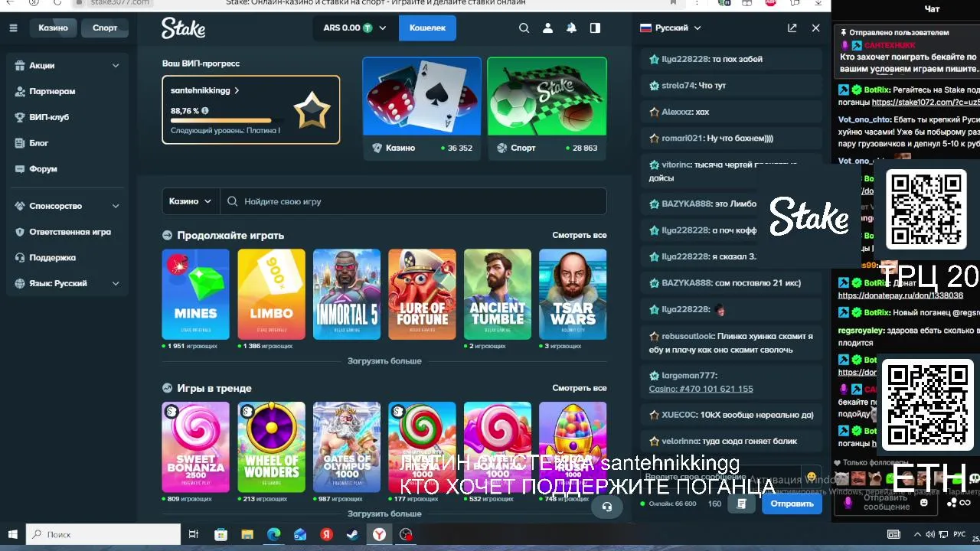
Task: Launch the Limbo game tile
Action: click(x=271, y=294)
